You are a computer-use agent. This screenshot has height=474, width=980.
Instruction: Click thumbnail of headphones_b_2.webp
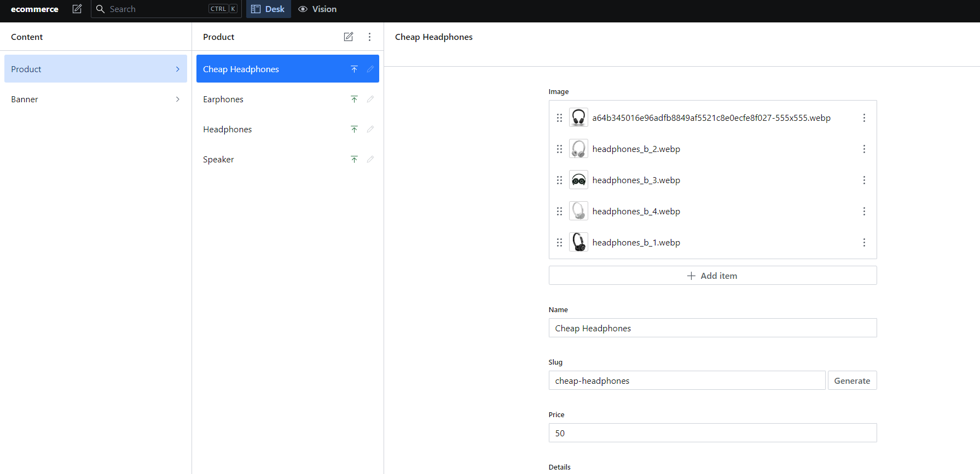578,149
